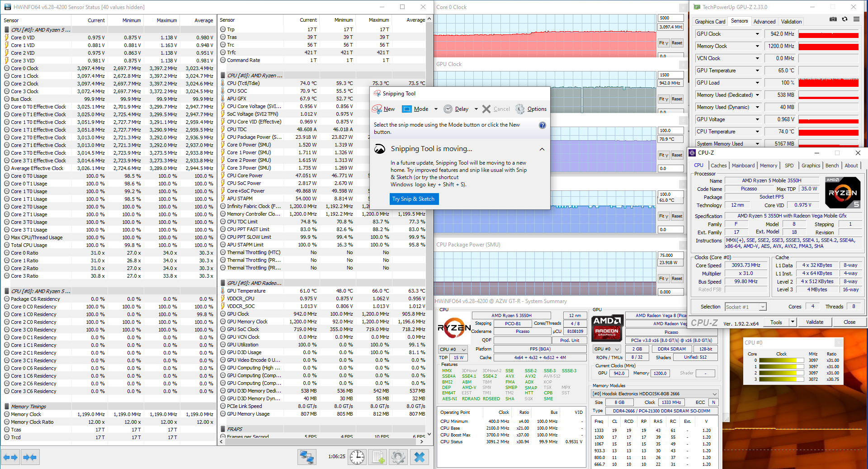Click the Try Snip & Sketch button

click(x=413, y=199)
